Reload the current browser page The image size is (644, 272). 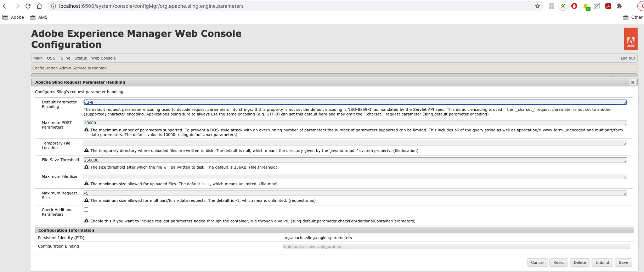[x=28, y=6]
